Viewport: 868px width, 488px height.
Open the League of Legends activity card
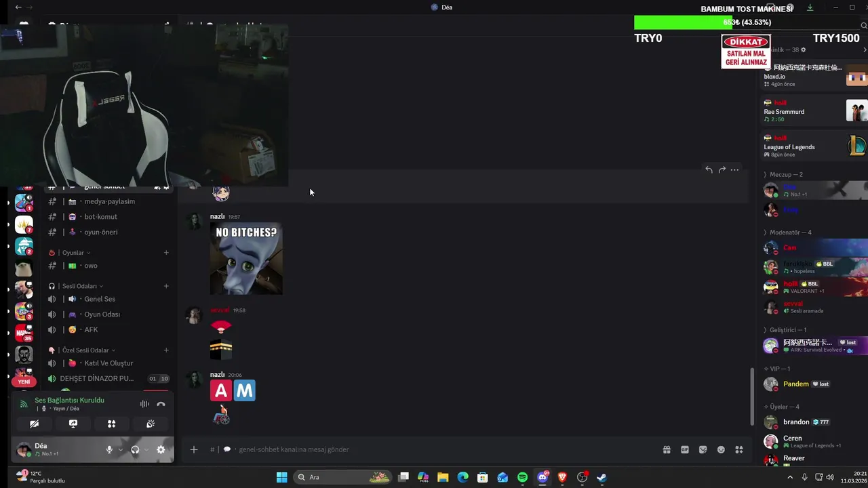click(814, 146)
